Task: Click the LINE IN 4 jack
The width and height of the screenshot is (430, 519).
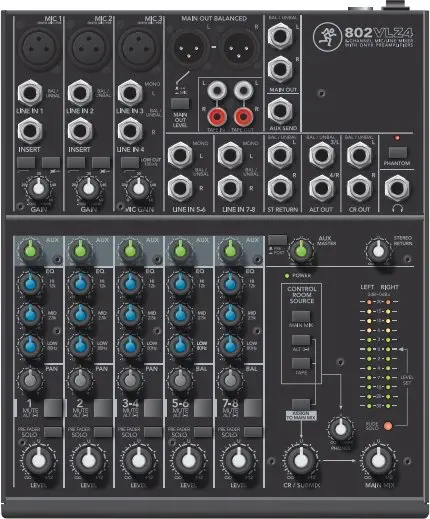Action: tap(130, 131)
